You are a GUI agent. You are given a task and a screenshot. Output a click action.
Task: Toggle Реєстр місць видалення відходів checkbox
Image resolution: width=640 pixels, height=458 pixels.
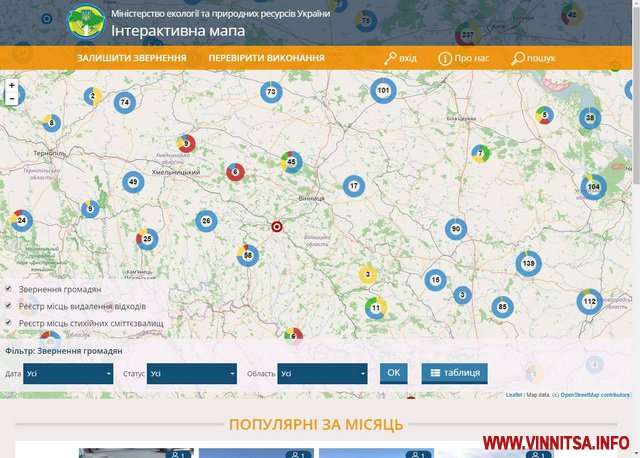(x=8, y=306)
